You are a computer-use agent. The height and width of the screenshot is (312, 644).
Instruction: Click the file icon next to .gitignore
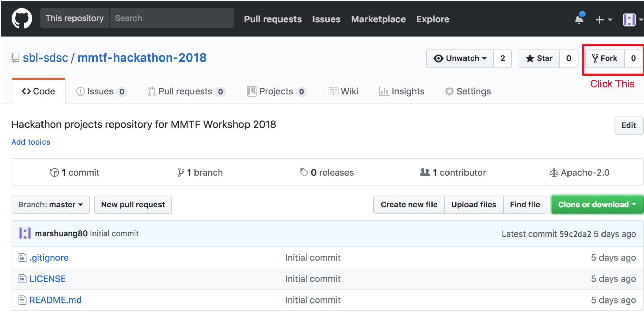(22, 258)
